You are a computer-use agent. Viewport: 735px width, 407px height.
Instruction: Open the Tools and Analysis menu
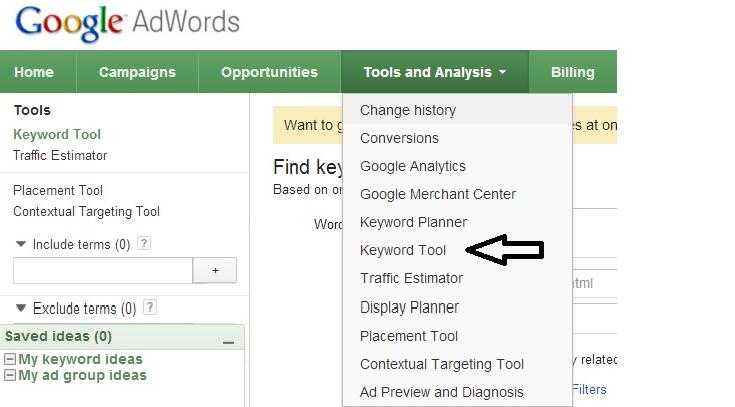(x=435, y=72)
